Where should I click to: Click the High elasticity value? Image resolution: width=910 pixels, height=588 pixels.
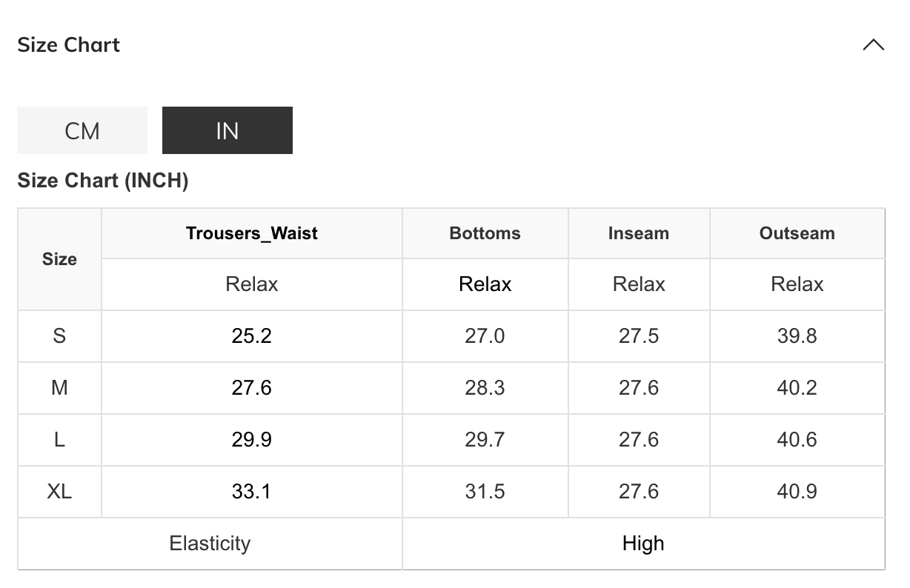pyautogui.click(x=643, y=544)
